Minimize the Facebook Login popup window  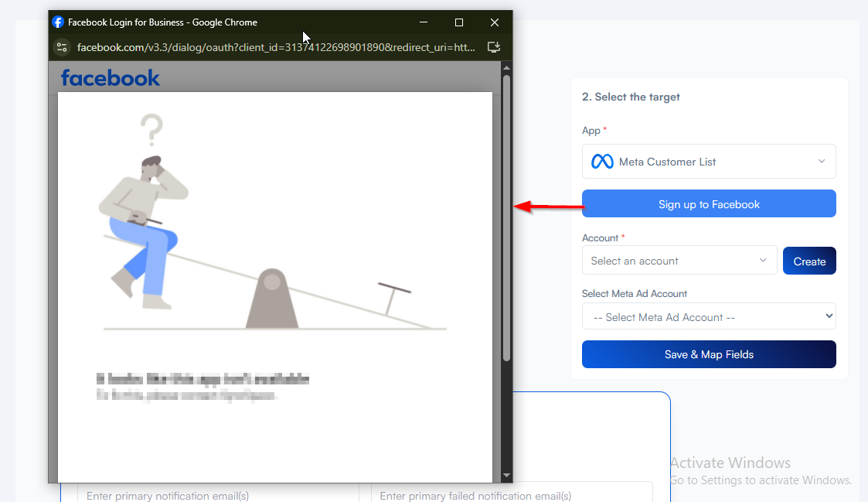point(423,22)
